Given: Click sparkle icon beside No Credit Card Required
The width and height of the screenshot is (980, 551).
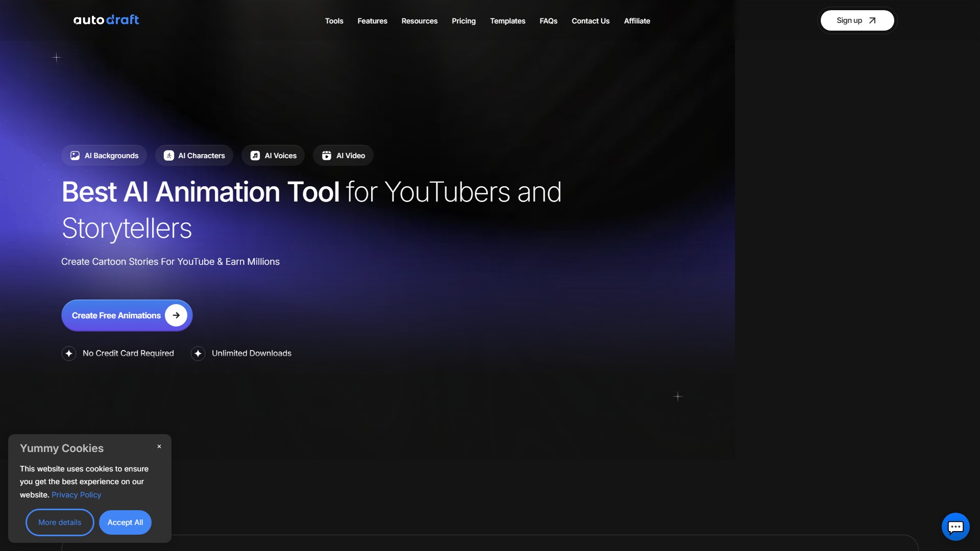Looking at the screenshot, I should coord(69,354).
